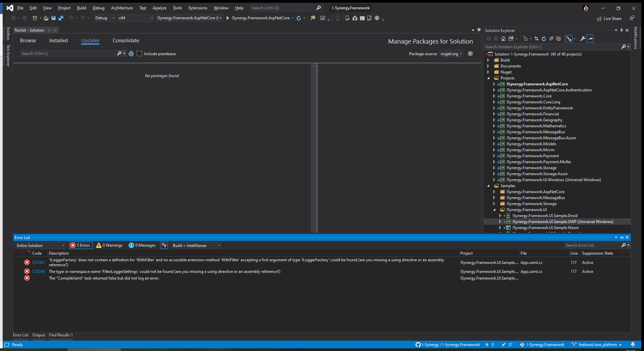Open Properties wrench icon in Solution Explorer
Screen dimensions: 644x351
point(583,39)
